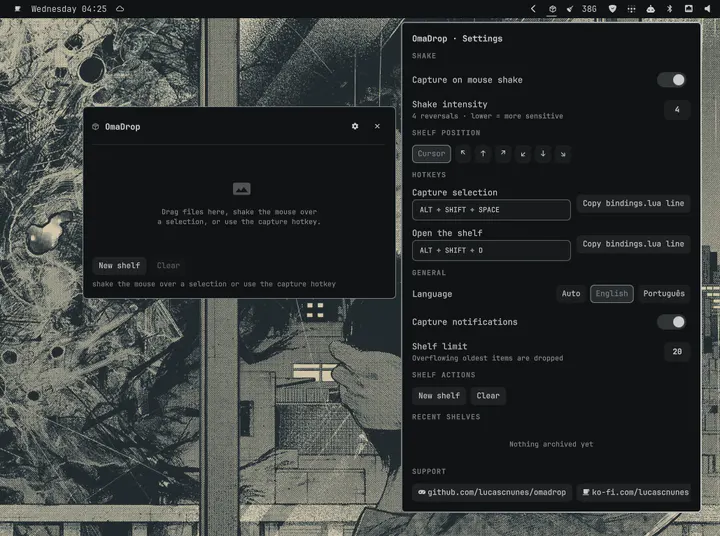This screenshot has height=536, width=720.
Task: Copy bindings.lua line for Capture selection
Action: 633,203
